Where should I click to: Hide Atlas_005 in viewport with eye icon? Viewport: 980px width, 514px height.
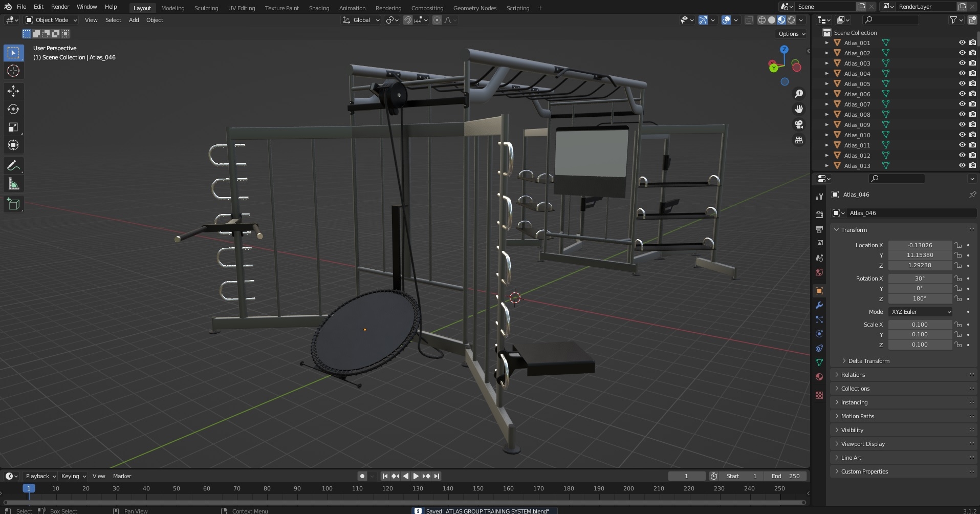pos(962,84)
